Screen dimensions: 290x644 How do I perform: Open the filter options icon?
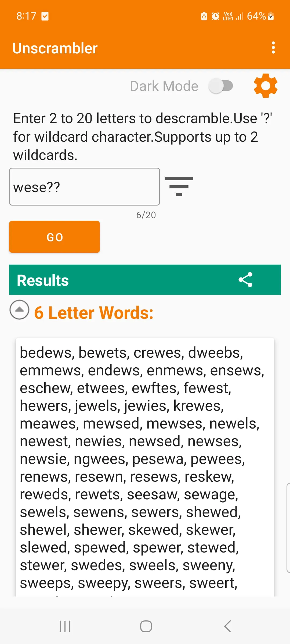tap(179, 186)
